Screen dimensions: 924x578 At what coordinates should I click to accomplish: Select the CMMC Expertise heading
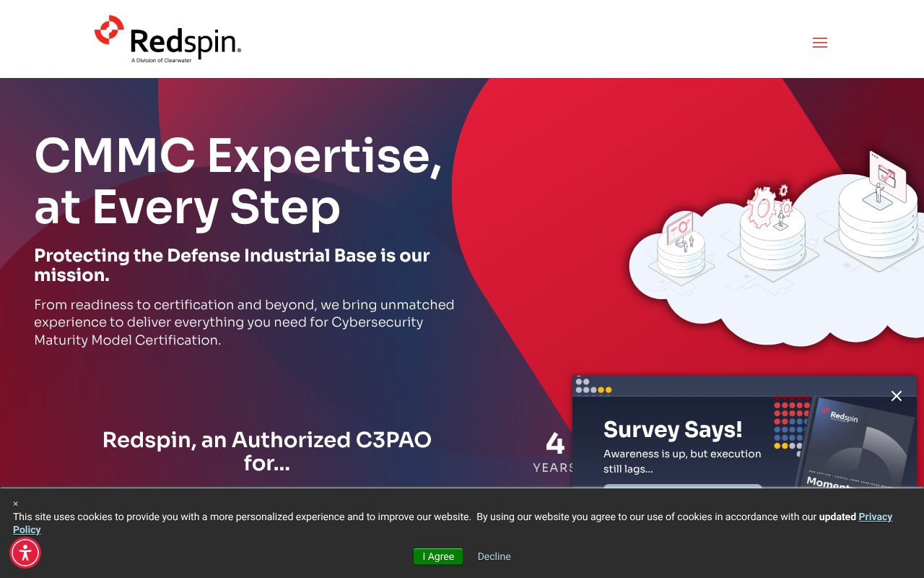click(238, 181)
